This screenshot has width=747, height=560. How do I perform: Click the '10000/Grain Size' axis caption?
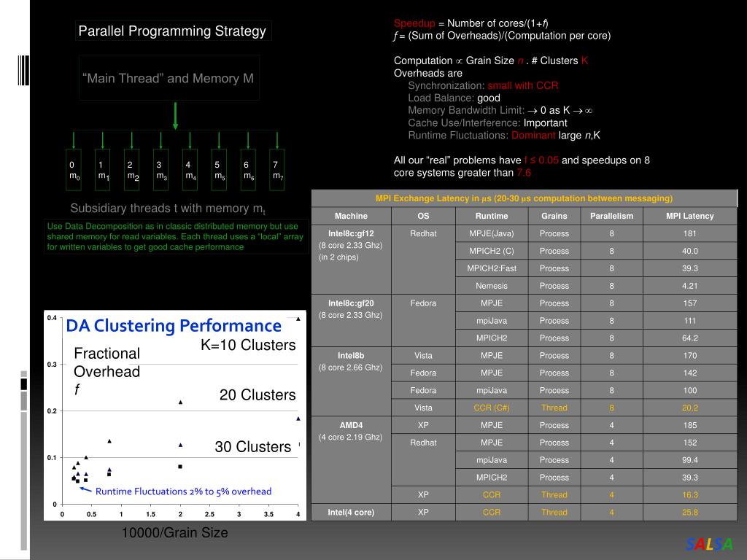tap(175, 532)
